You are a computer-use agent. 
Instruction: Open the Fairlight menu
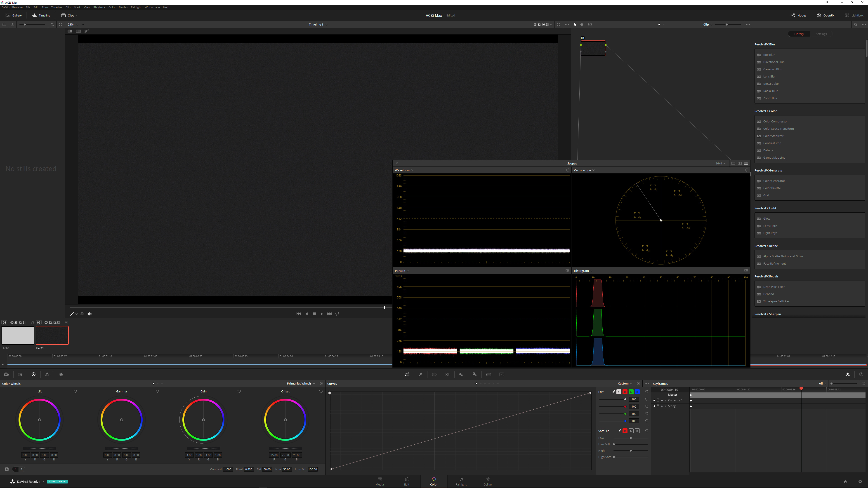pyautogui.click(x=136, y=7)
